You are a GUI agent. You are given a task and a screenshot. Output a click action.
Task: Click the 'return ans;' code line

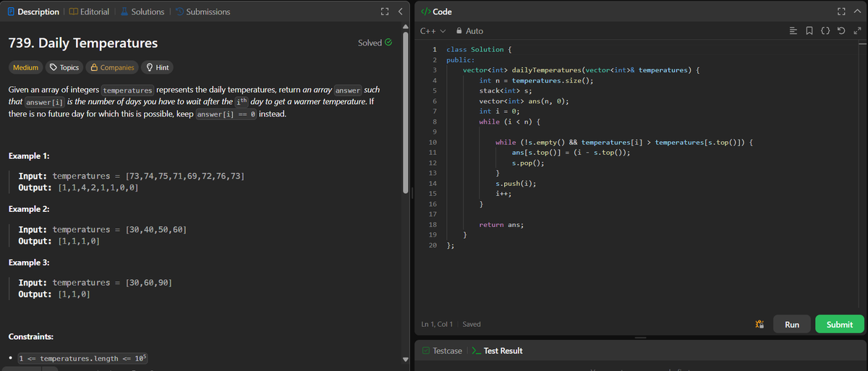[501, 225]
